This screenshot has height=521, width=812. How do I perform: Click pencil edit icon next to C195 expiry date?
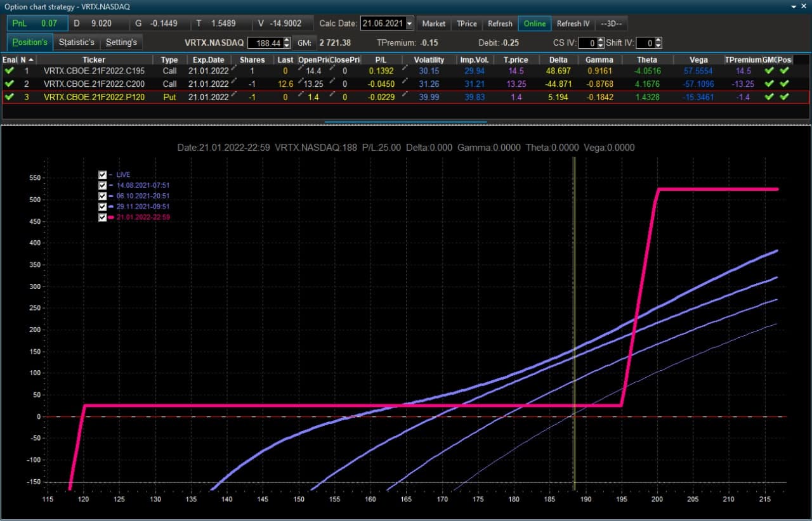[233, 67]
